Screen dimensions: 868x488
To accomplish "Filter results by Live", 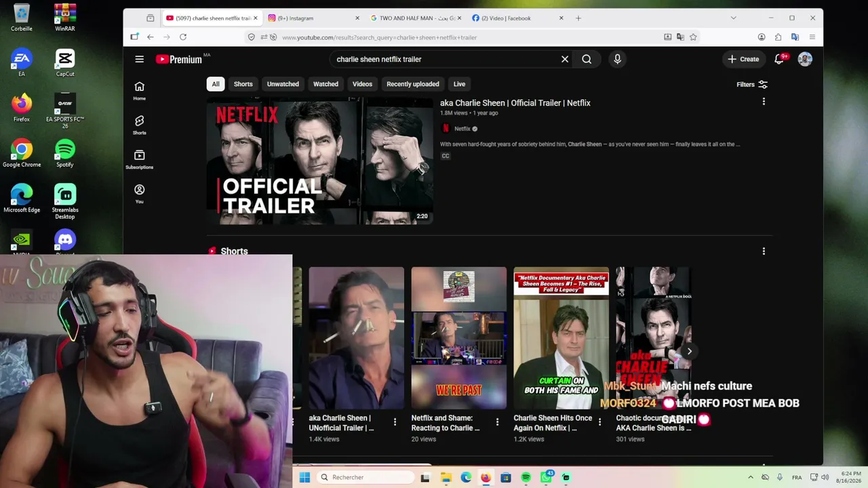I will point(459,84).
